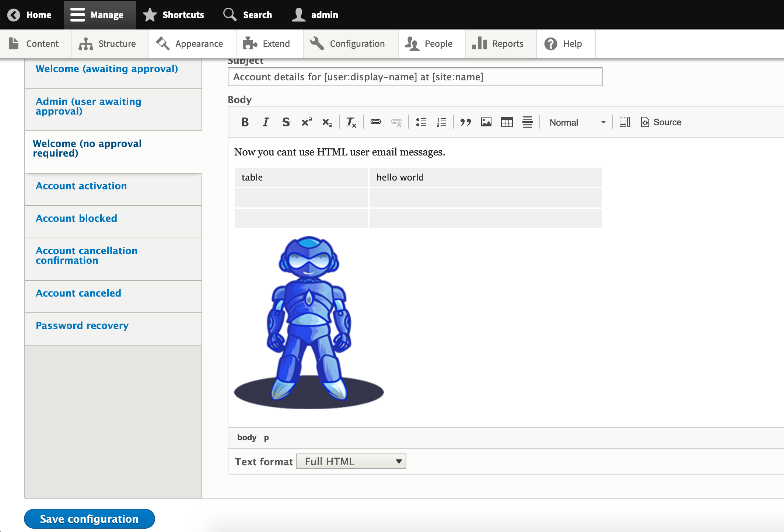Viewport: 784px width, 532px height.
Task: Click the strikethrough toolbar icon
Action: 286,122
